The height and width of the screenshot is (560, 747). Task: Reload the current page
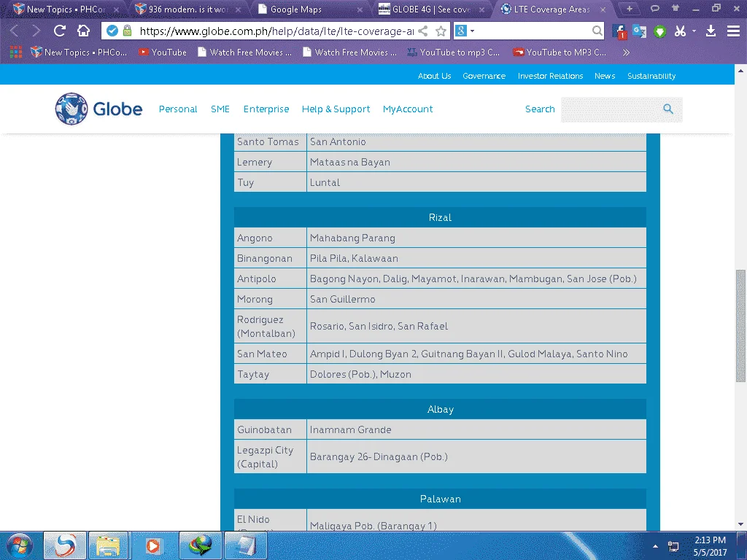(x=60, y=31)
